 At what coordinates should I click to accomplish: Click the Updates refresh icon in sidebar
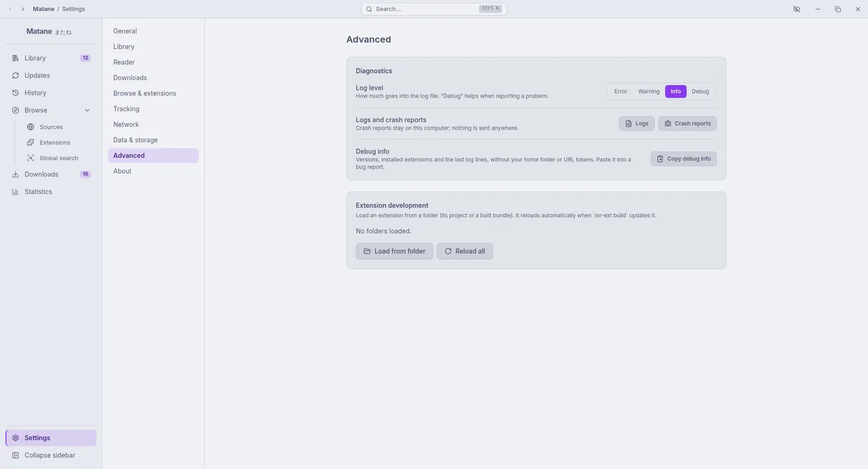(16, 75)
